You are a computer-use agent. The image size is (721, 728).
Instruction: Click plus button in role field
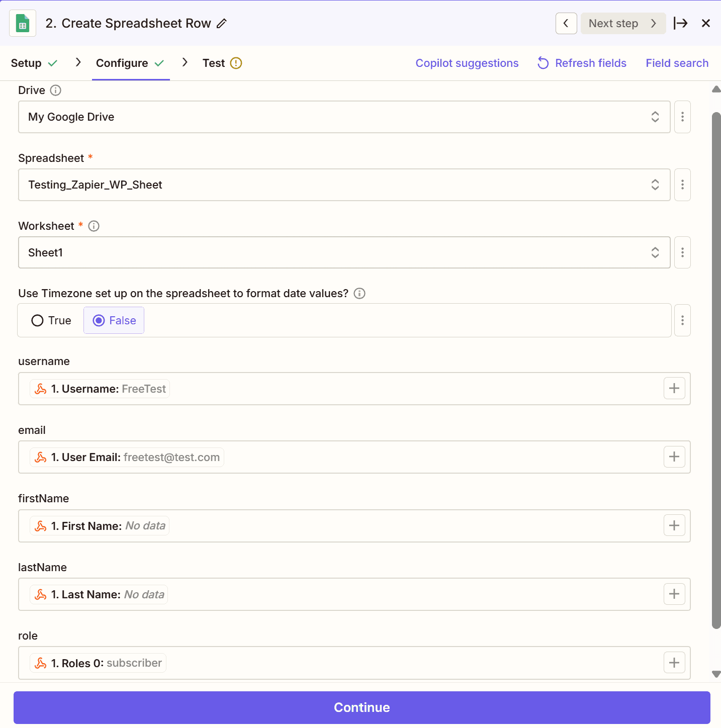(674, 663)
